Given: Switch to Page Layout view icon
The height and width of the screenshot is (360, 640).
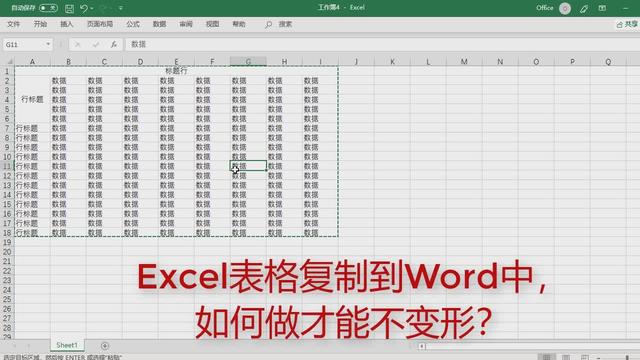Looking at the screenshot, I should (566, 357).
